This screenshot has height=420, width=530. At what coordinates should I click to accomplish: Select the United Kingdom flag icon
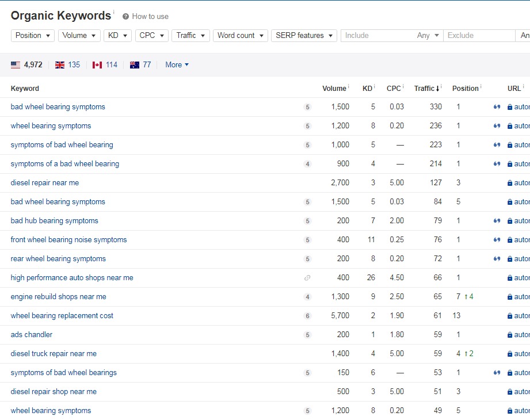click(x=60, y=65)
